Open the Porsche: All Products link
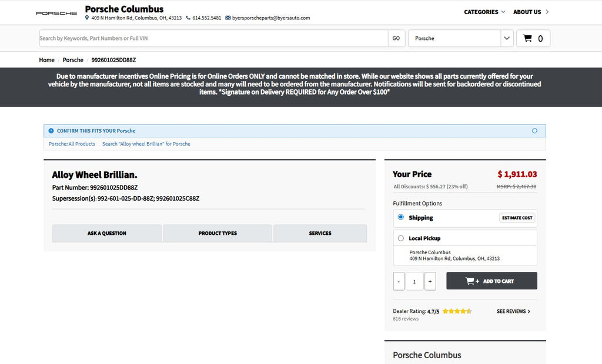 coord(72,144)
